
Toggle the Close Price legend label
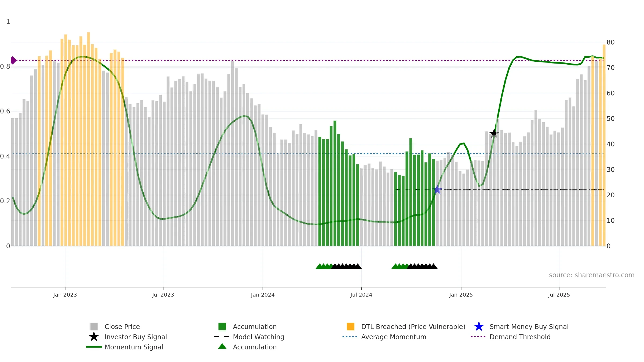122,327
